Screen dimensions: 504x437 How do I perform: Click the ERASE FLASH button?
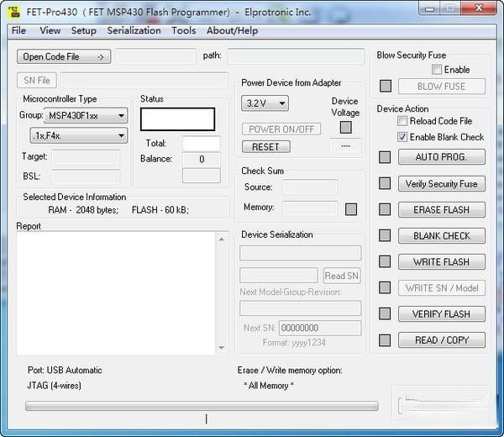(x=441, y=209)
